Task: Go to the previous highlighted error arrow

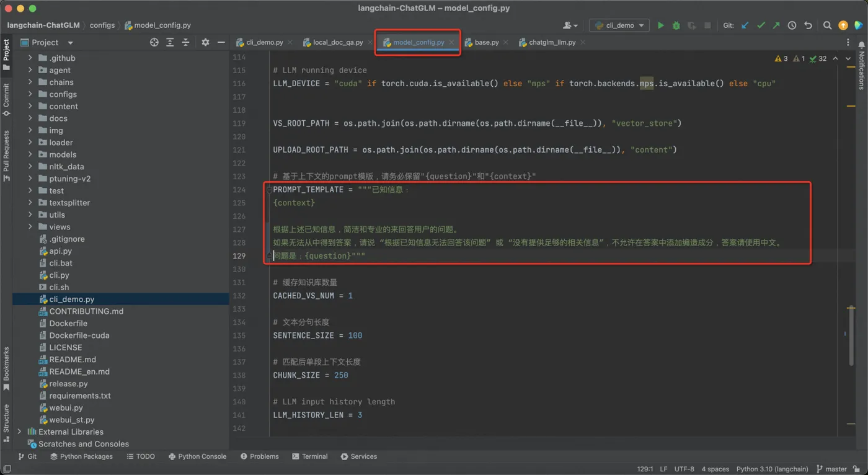Action: tap(835, 58)
